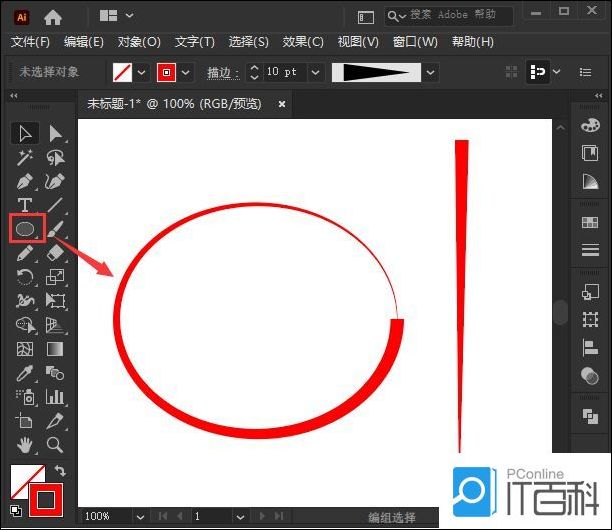Screen dimensions: 612x530
Task: Open the Gradient panel icon
Action: tap(590, 181)
